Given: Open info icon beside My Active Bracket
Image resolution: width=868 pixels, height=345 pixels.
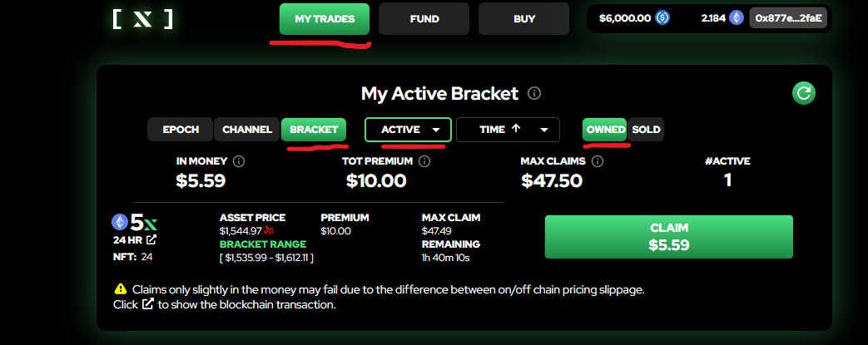Looking at the screenshot, I should pos(534,93).
